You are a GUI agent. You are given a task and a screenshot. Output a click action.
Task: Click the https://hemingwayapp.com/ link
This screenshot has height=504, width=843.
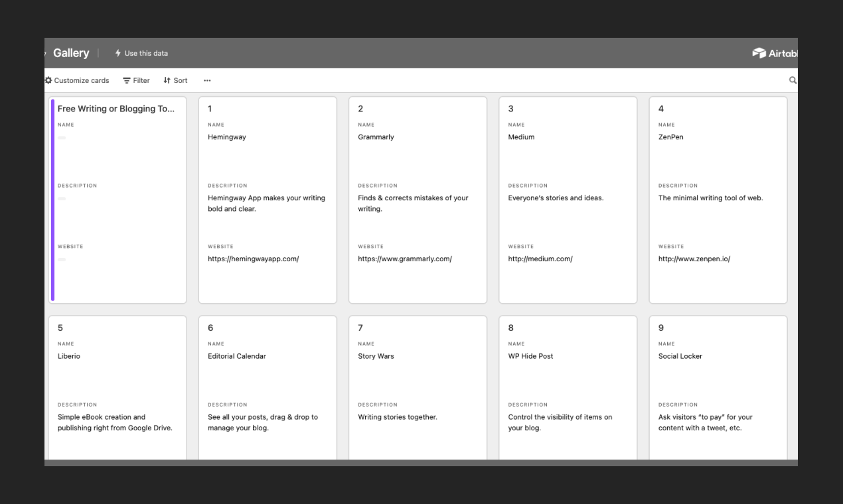pos(253,259)
